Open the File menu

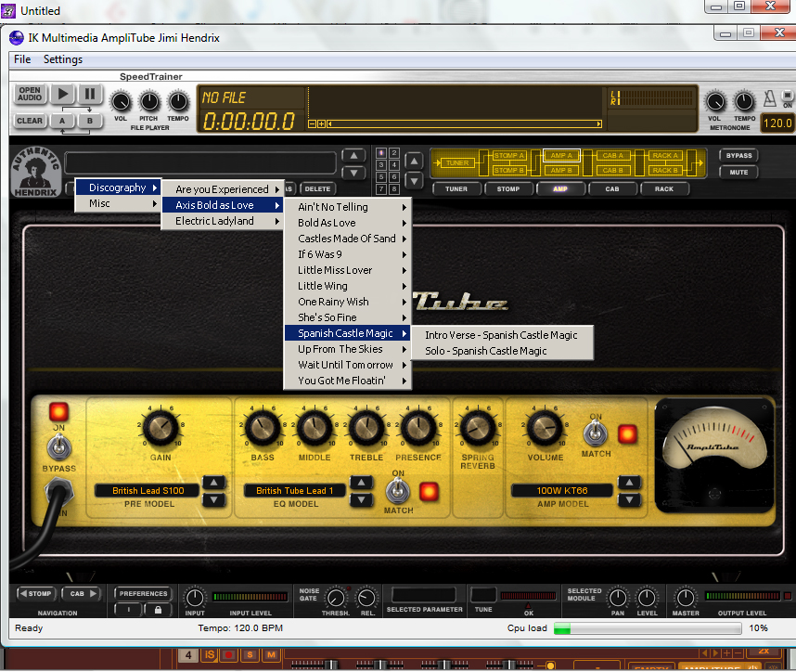(x=21, y=58)
